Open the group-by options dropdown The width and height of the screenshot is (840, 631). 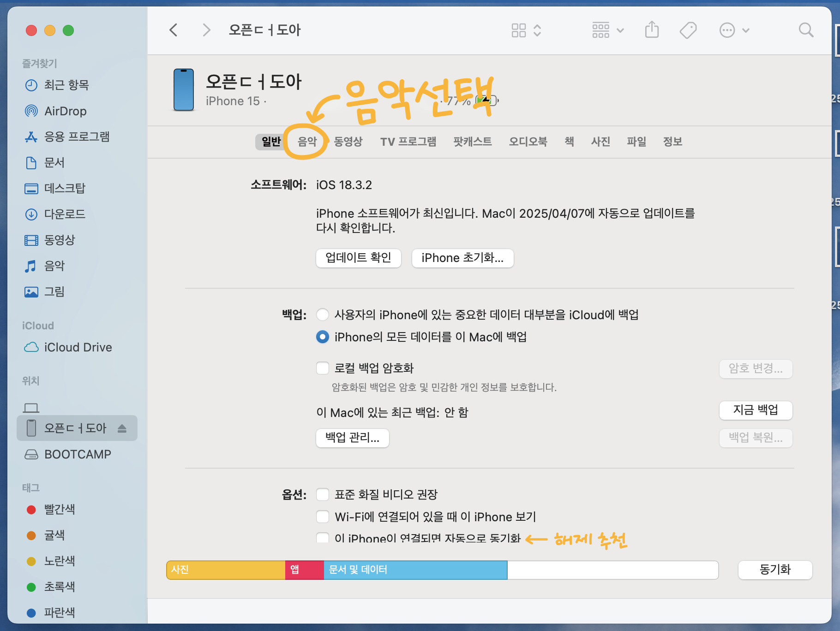pyautogui.click(x=608, y=30)
